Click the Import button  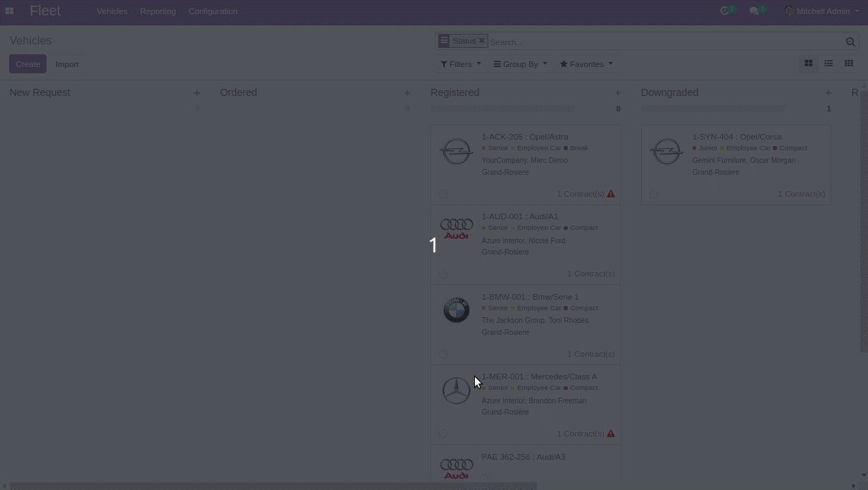point(67,64)
